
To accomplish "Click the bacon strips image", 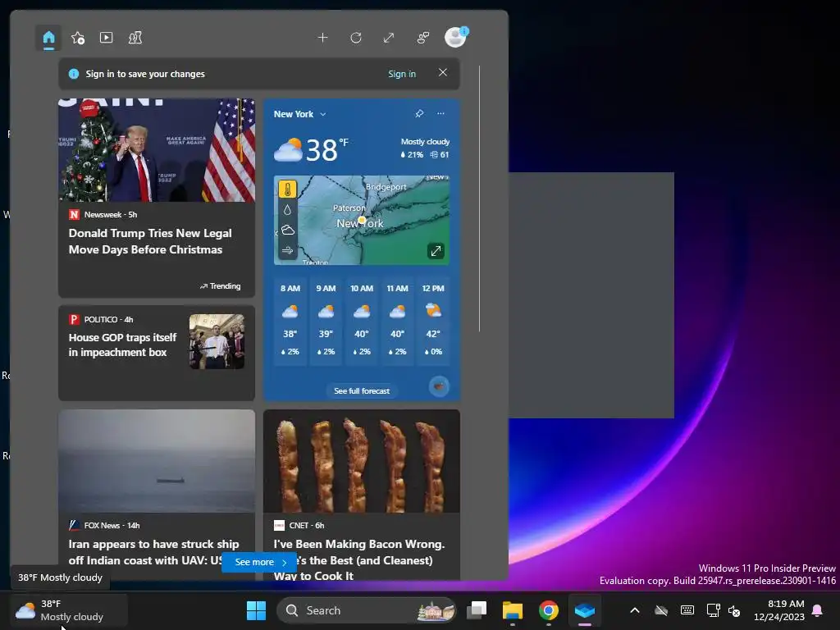I will click(x=362, y=461).
